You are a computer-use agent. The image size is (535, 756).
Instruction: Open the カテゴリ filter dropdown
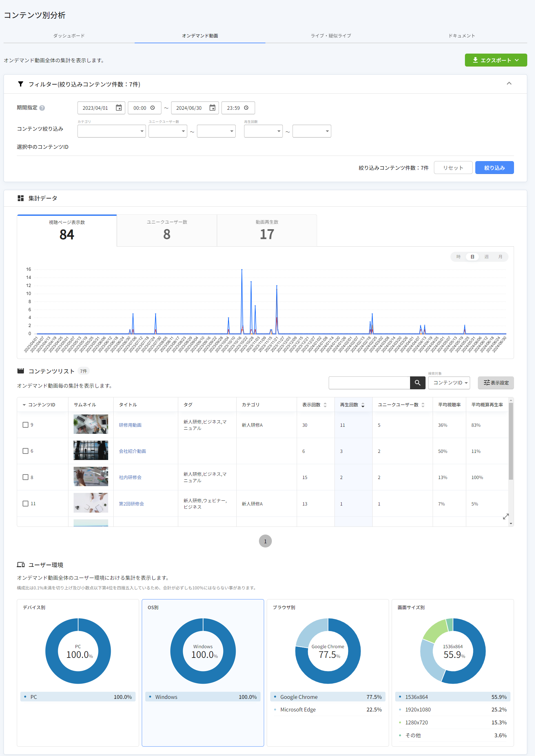(111, 131)
